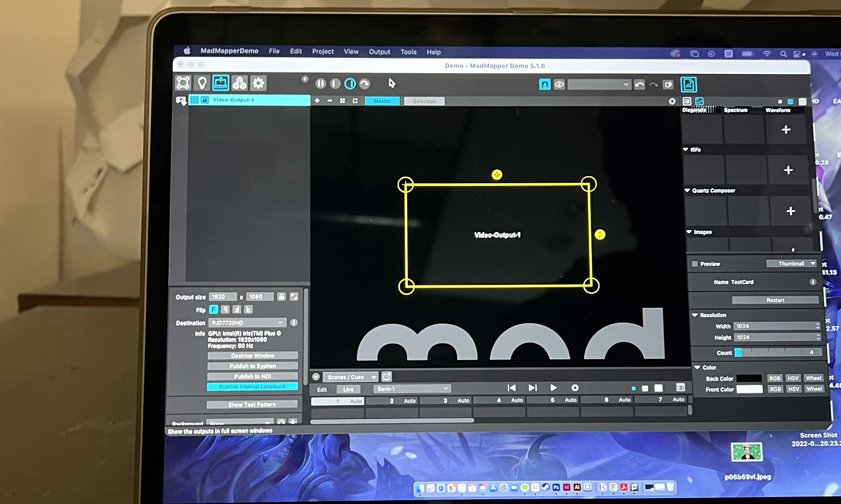Enable the Preview checkbox
This screenshot has width=841, height=504.
[x=695, y=264]
